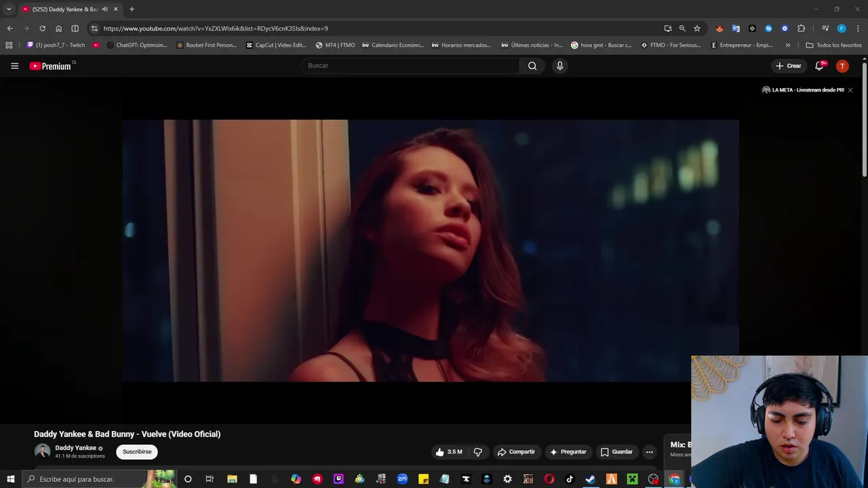
Task: Open the Roobet First Person bookmark
Action: pos(206,45)
